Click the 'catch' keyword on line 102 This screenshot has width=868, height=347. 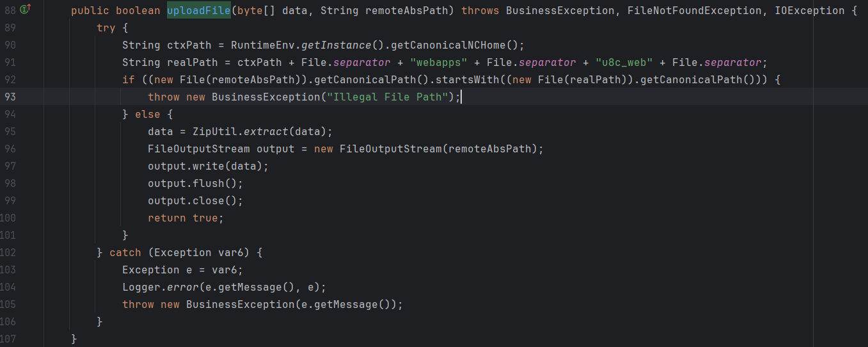click(125, 252)
